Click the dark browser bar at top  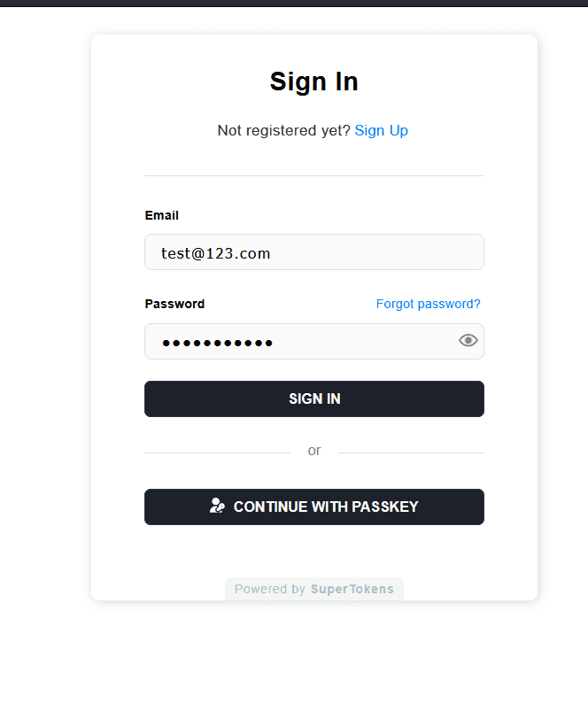point(294,4)
